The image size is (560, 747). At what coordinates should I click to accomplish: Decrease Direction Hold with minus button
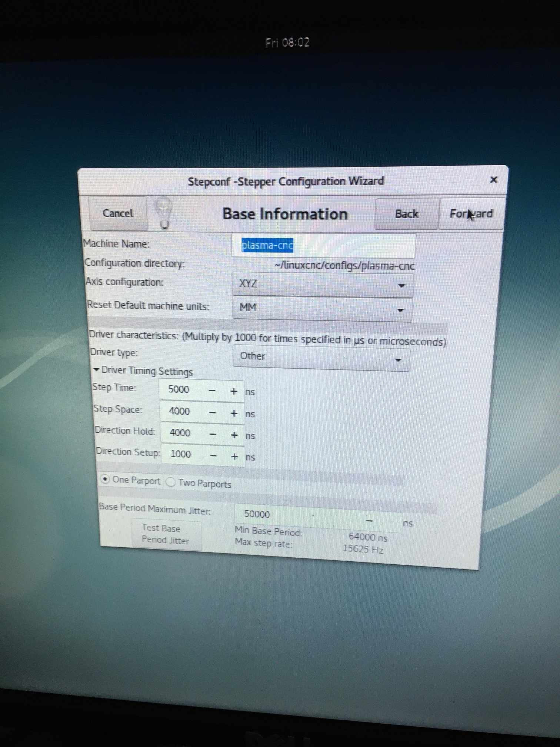213,434
